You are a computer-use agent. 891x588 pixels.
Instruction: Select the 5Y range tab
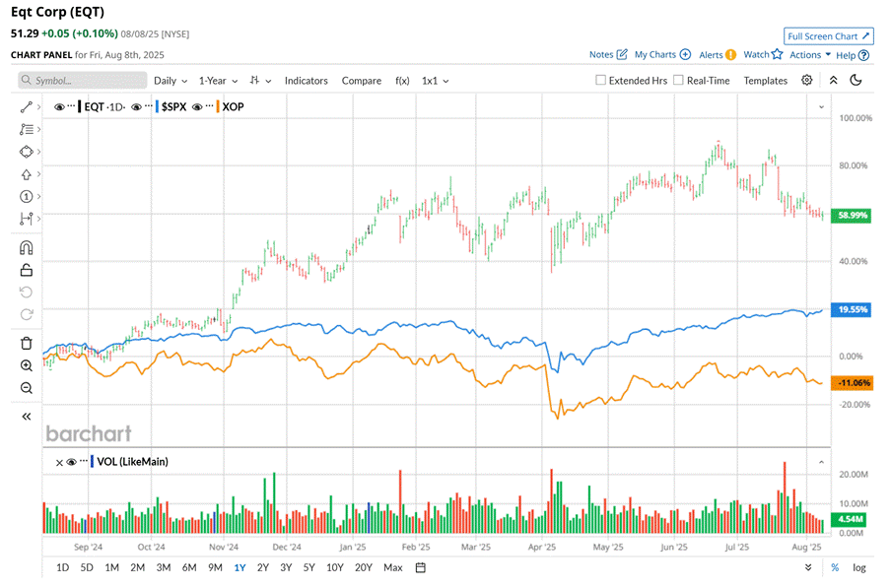(x=309, y=567)
